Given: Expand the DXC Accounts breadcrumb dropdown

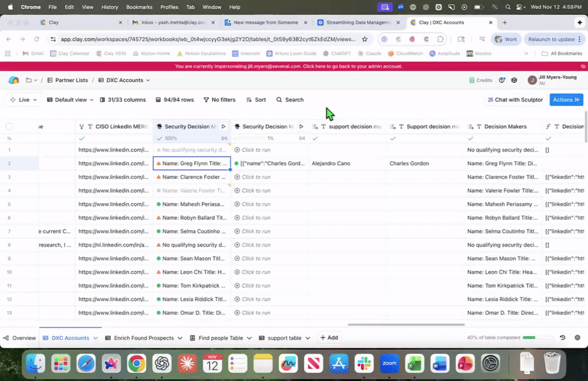Looking at the screenshot, I should click(124, 80).
